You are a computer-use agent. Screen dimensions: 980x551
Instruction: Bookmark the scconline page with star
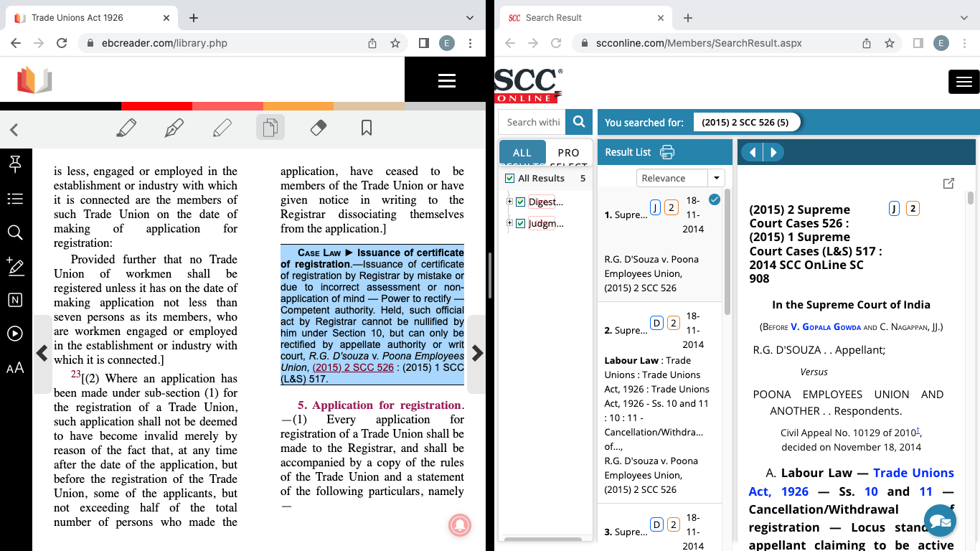tap(890, 43)
